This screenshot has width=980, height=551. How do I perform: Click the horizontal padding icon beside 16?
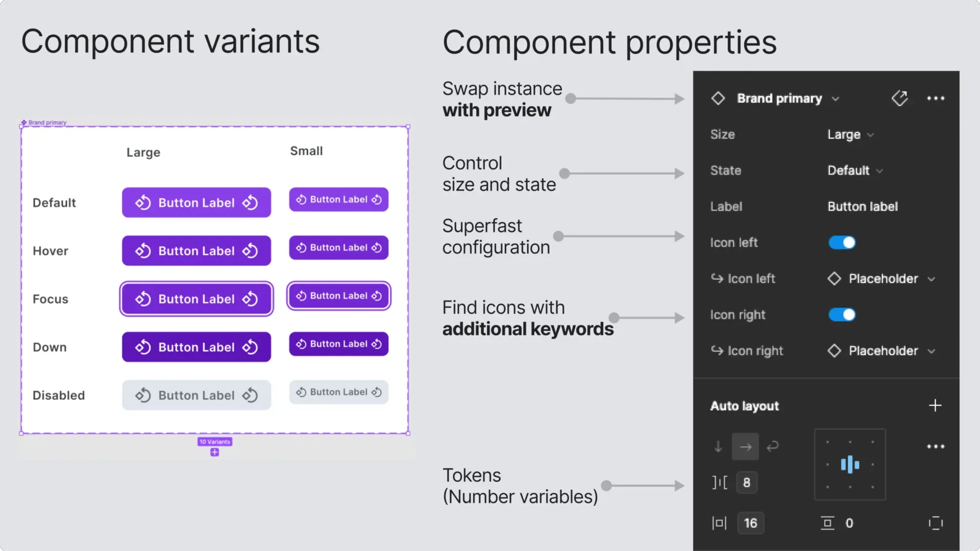click(x=719, y=523)
